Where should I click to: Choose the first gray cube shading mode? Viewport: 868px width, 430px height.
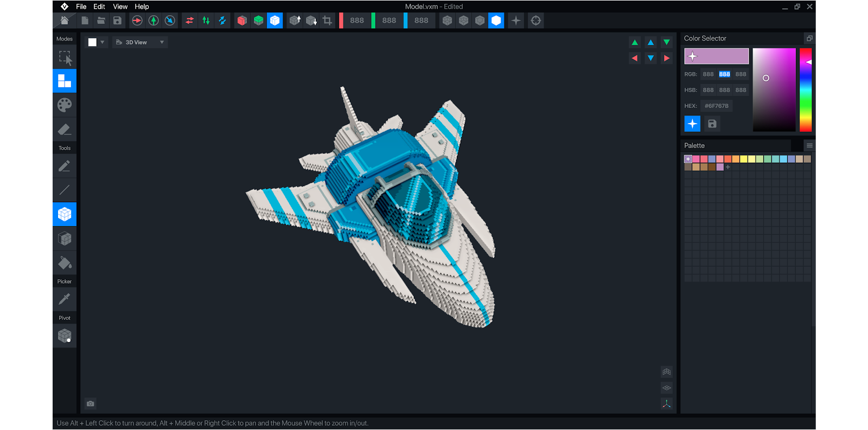[x=447, y=21]
